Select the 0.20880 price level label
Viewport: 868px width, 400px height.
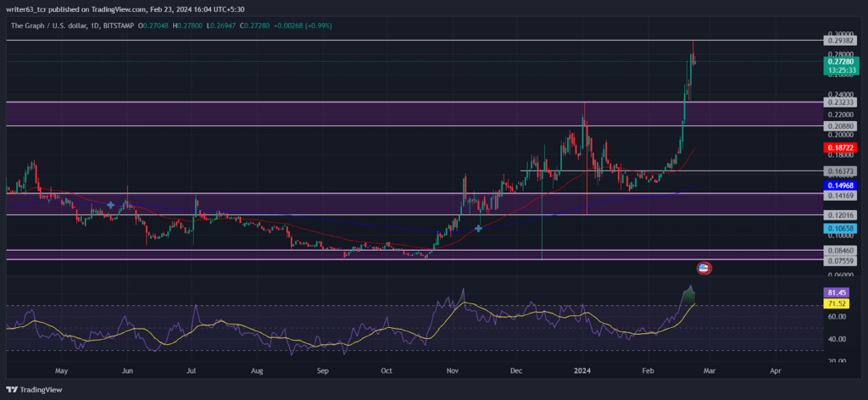840,126
